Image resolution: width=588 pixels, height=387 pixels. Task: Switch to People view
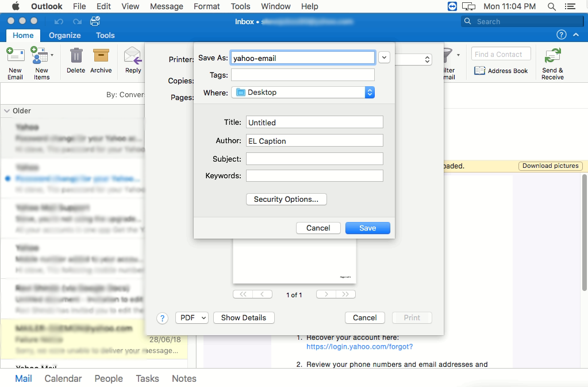click(x=109, y=378)
